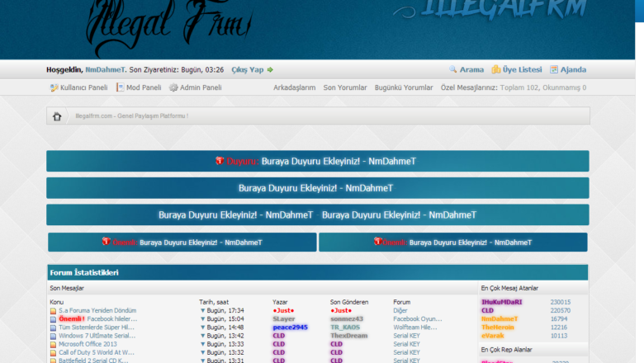Open Bugünkü Yorumlar in the nav bar
The image size is (644, 363).
(404, 87)
